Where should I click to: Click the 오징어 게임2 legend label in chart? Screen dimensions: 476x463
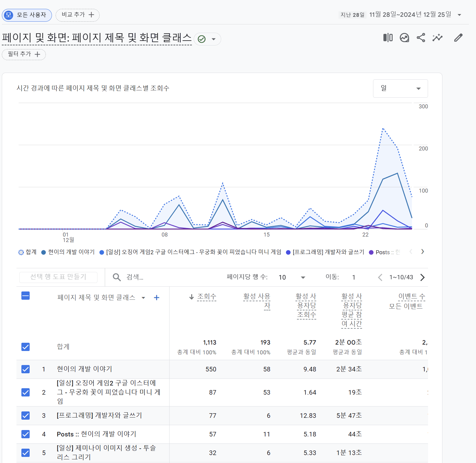(x=194, y=252)
